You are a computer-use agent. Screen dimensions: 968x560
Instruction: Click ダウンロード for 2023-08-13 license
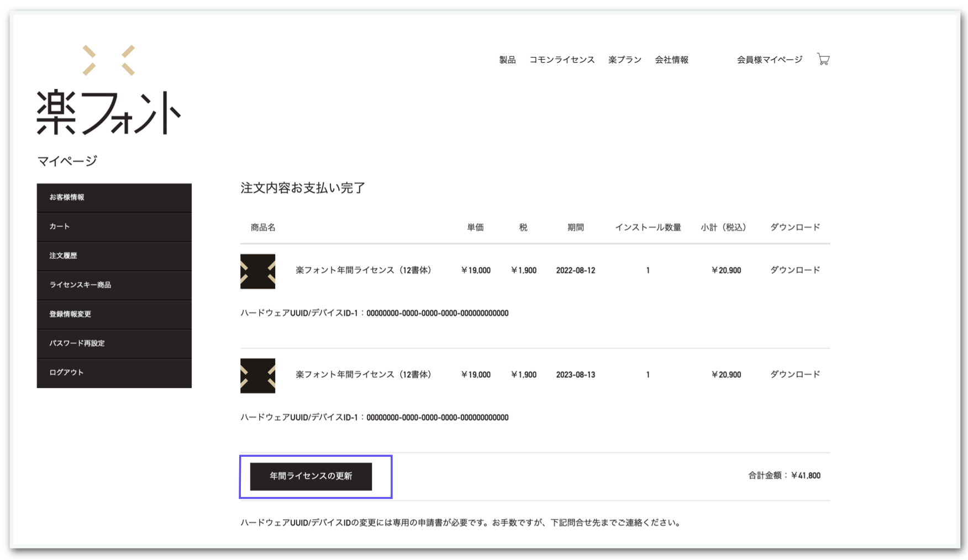pyautogui.click(x=795, y=374)
